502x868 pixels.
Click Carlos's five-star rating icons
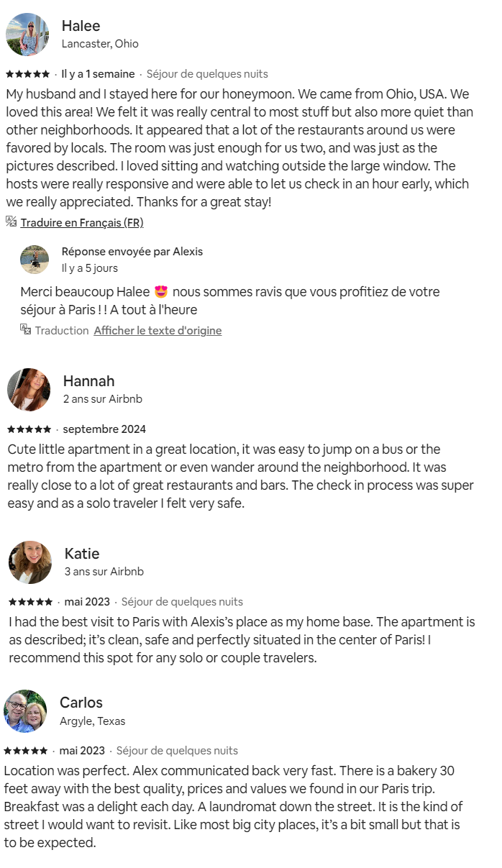(26, 751)
